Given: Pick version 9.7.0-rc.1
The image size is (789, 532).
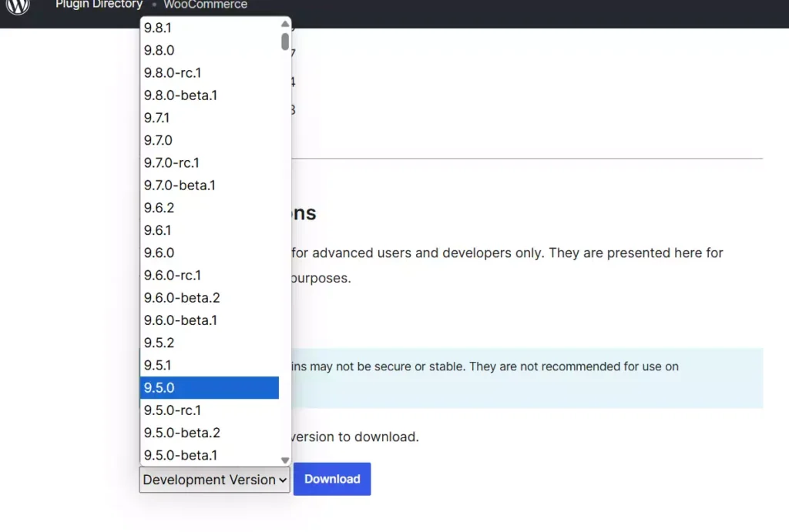Looking at the screenshot, I should [x=210, y=163].
